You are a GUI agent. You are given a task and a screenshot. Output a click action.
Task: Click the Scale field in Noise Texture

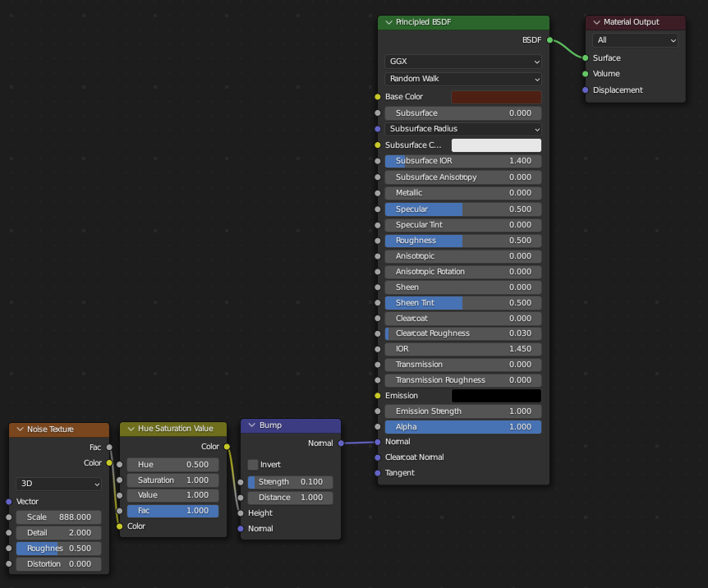coord(58,517)
